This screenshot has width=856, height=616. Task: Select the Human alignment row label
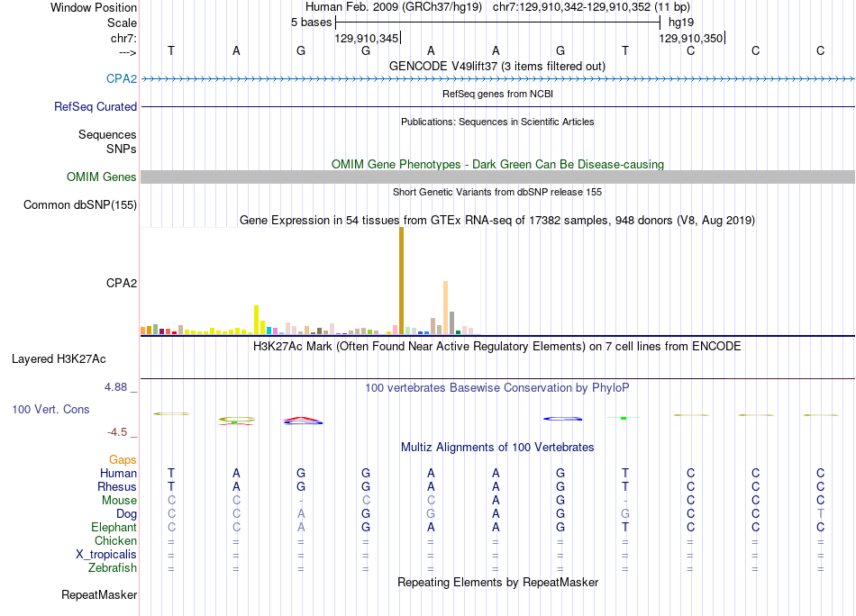tap(118, 473)
